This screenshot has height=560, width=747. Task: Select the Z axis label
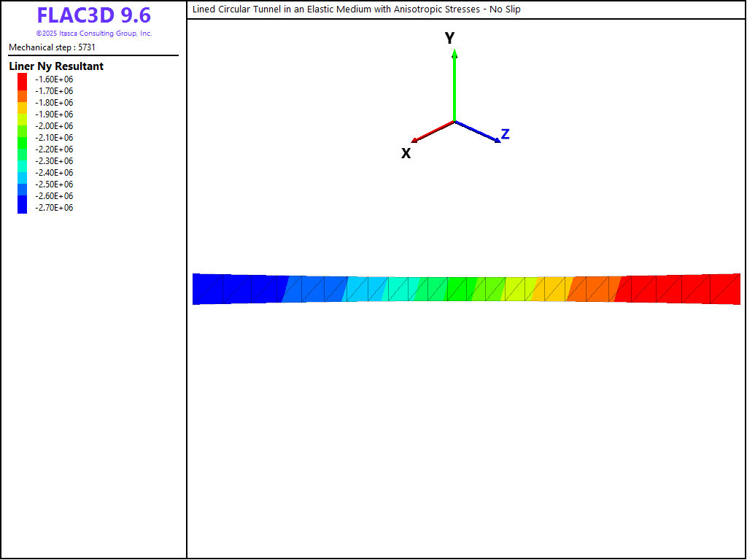click(x=505, y=134)
